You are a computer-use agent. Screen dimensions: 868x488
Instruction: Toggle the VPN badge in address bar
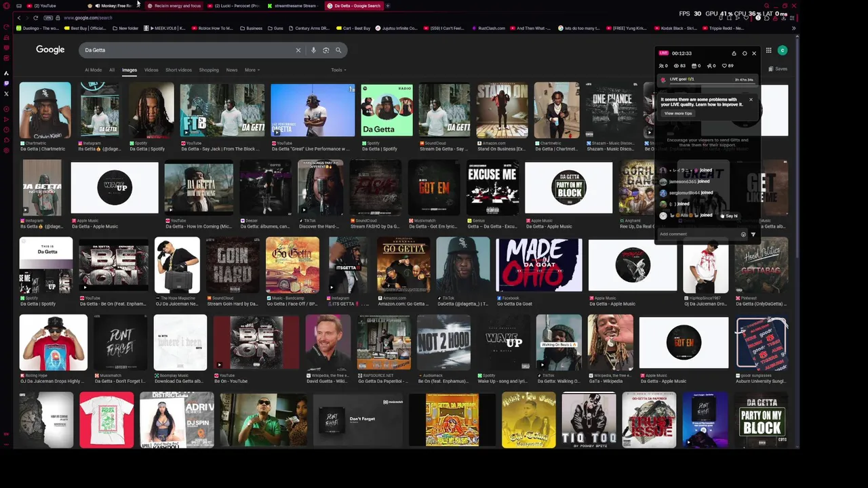pyautogui.click(x=49, y=18)
